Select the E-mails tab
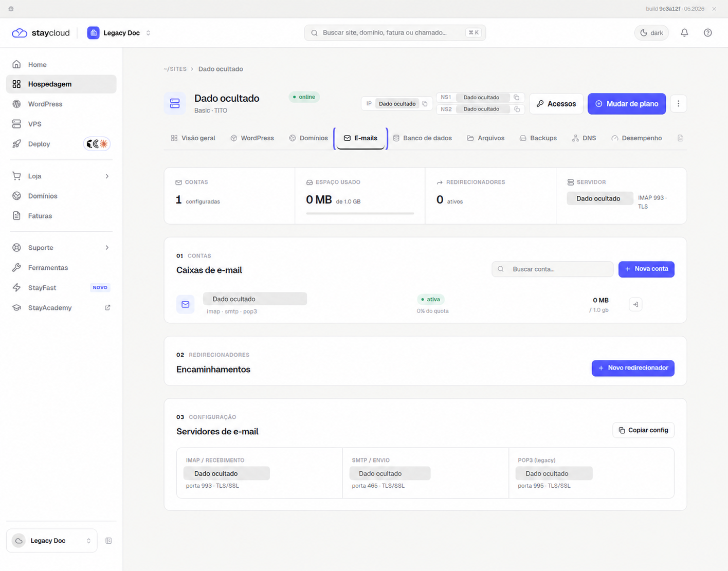The height and width of the screenshot is (571, 728). coord(360,138)
